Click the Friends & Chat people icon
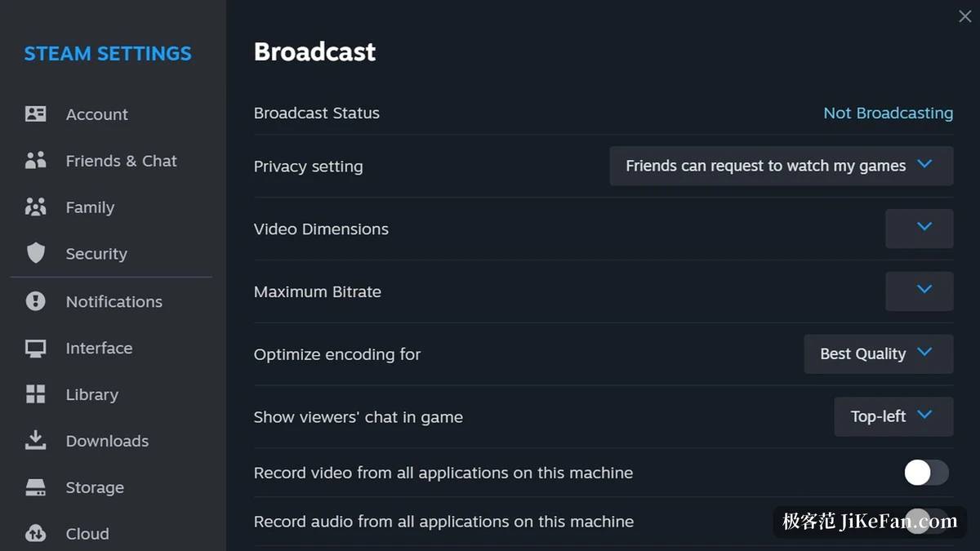The image size is (980, 551). (36, 161)
